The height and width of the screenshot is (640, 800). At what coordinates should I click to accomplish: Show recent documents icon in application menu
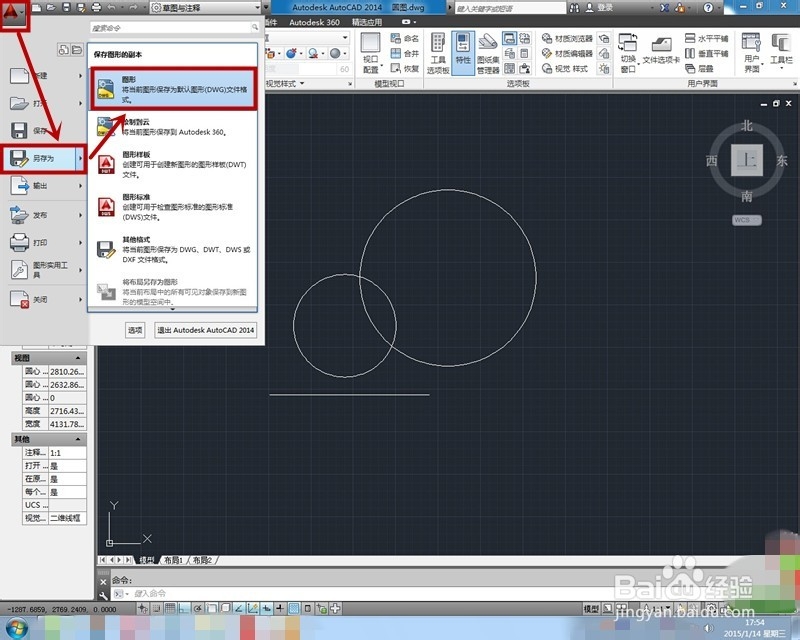point(64,50)
